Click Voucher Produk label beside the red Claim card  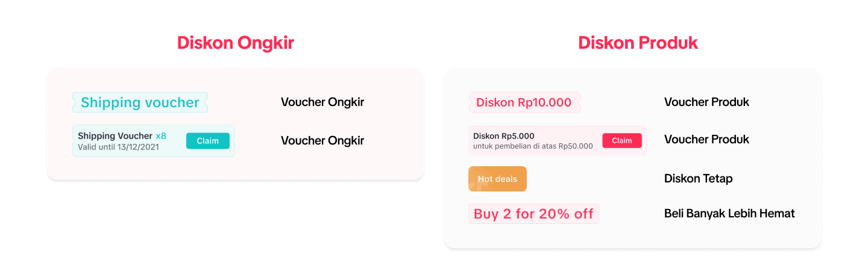click(706, 140)
